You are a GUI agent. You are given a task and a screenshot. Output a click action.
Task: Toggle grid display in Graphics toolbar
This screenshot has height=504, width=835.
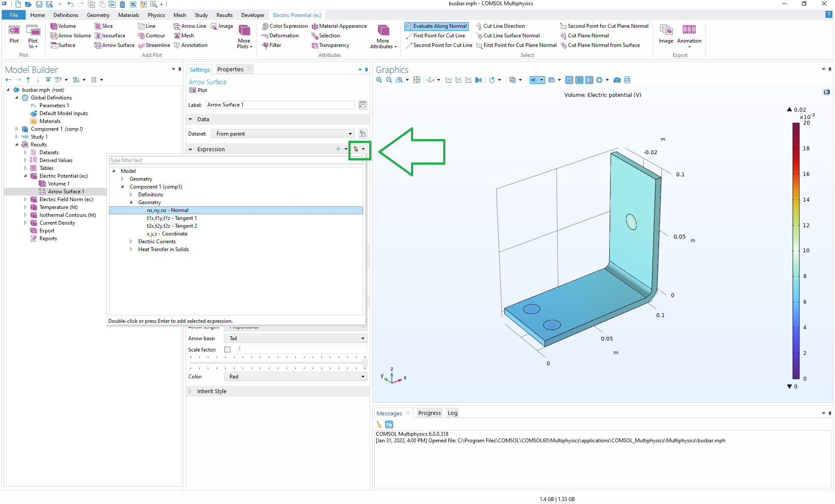(579, 80)
